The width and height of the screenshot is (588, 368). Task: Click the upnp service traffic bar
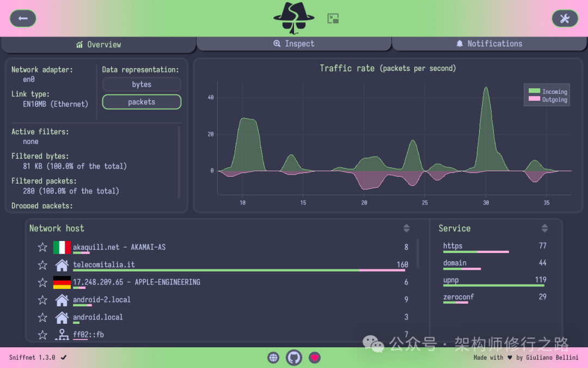(494, 285)
